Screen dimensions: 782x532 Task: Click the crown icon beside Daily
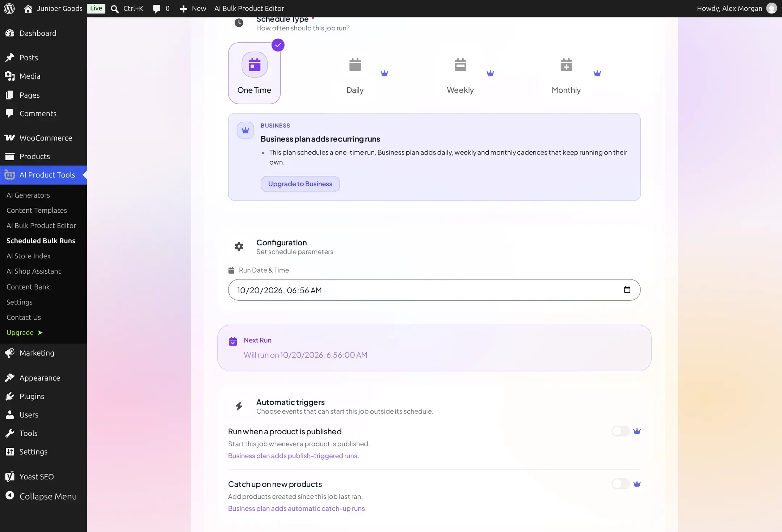[x=384, y=73]
